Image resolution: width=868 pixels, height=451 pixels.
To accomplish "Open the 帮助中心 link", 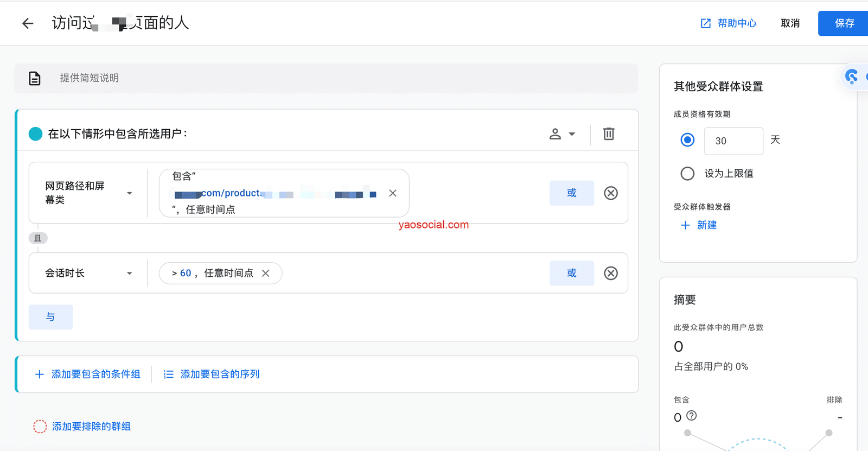I will (729, 23).
